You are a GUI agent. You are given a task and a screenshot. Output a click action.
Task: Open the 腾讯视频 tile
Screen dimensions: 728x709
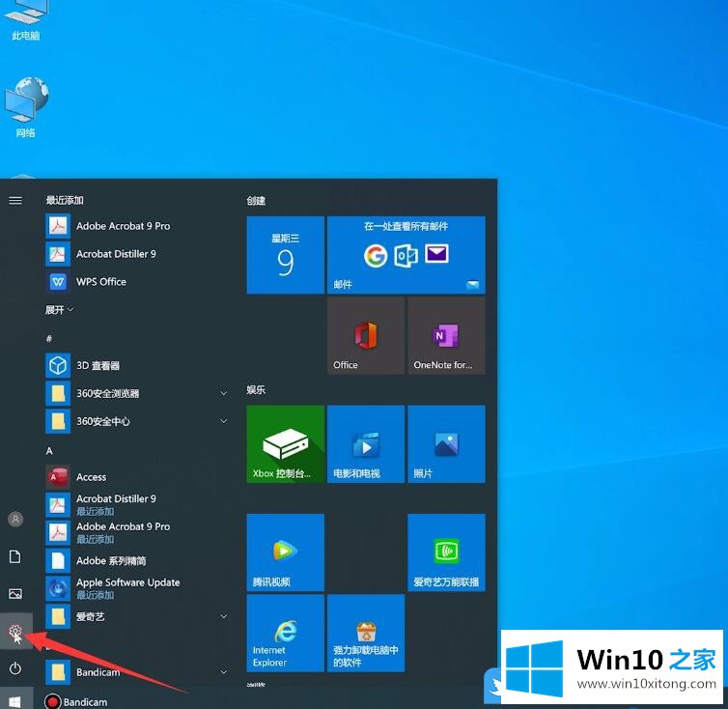[285, 553]
